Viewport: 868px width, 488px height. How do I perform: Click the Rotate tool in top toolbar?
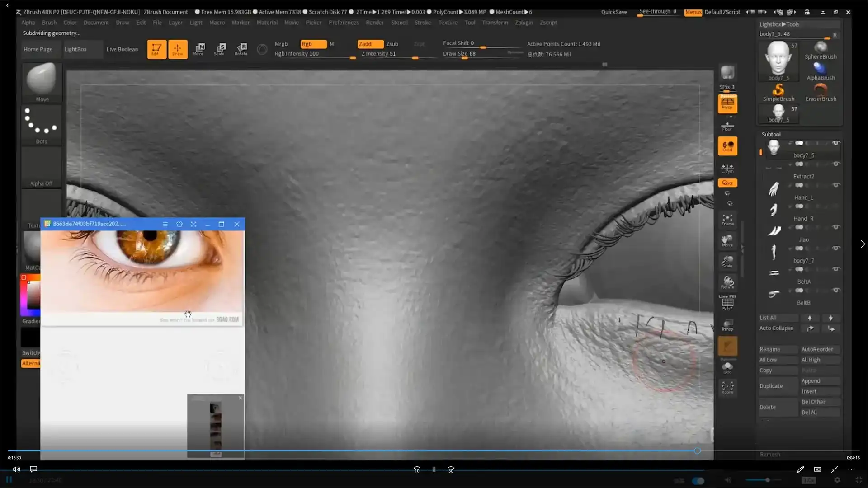click(241, 49)
